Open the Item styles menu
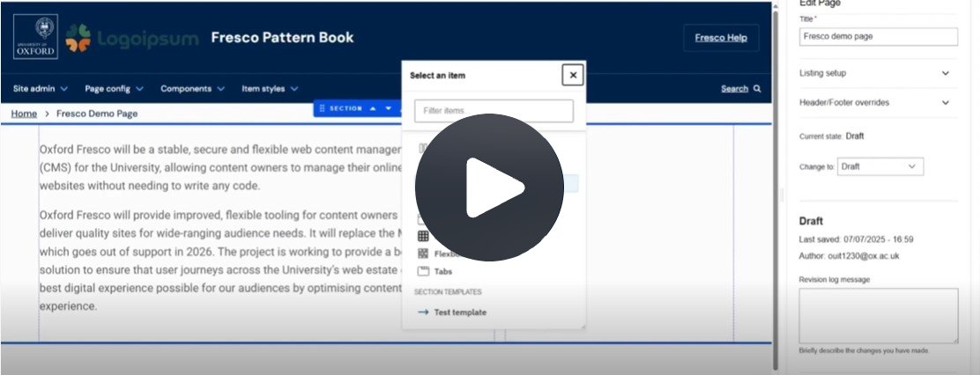The height and width of the screenshot is (375, 980). pyautogui.click(x=270, y=89)
